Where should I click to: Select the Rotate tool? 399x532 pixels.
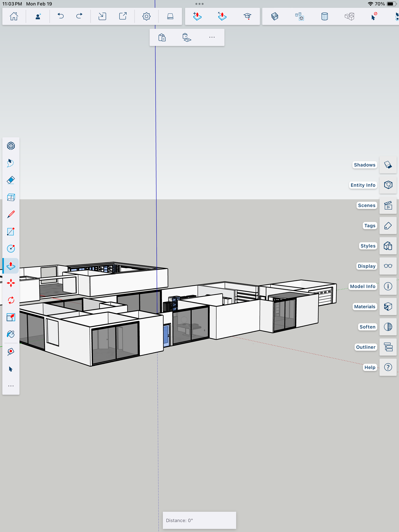(x=11, y=300)
